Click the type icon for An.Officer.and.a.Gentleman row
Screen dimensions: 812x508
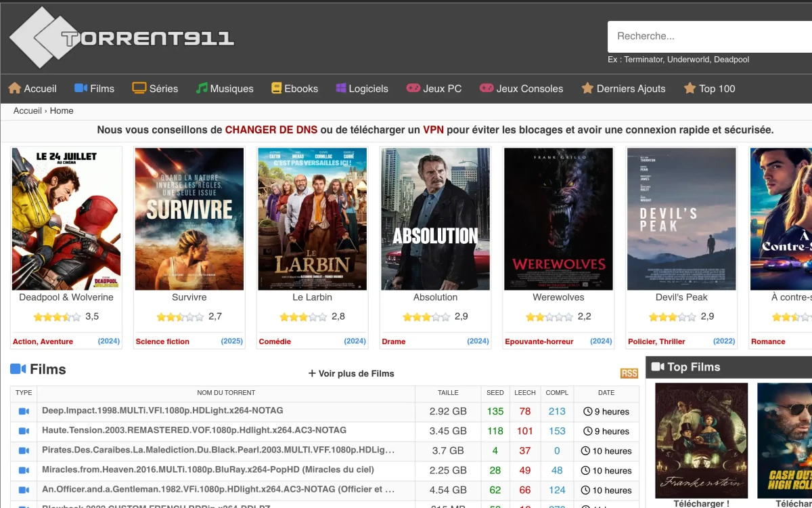(x=24, y=490)
